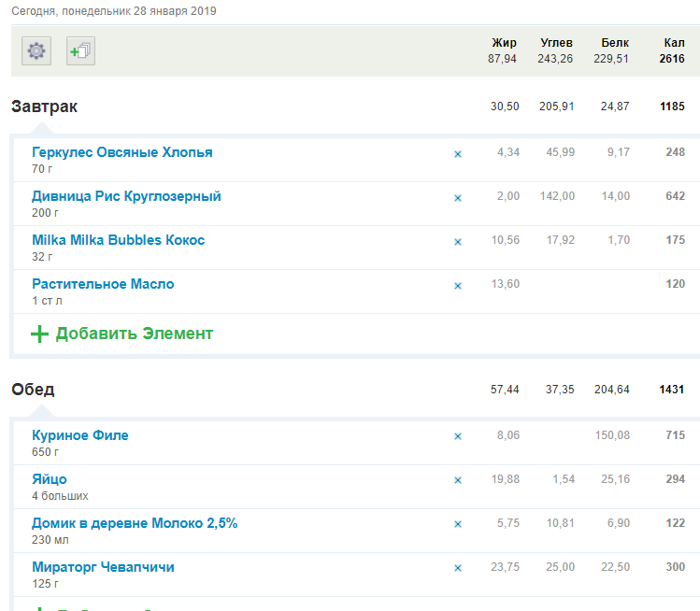
Task: Select the Обед meal heading
Action: tap(33, 389)
